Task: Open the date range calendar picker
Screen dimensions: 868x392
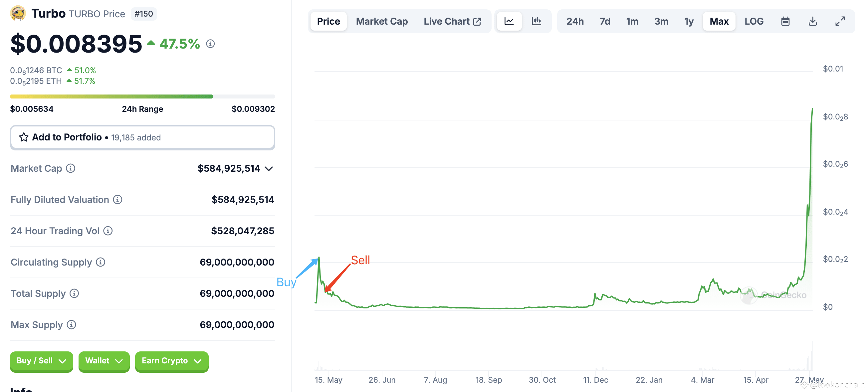Action: [785, 21]
